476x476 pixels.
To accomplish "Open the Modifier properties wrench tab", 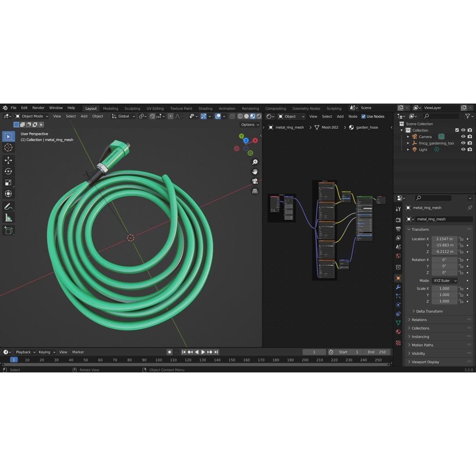I will [x=398, y=287].
